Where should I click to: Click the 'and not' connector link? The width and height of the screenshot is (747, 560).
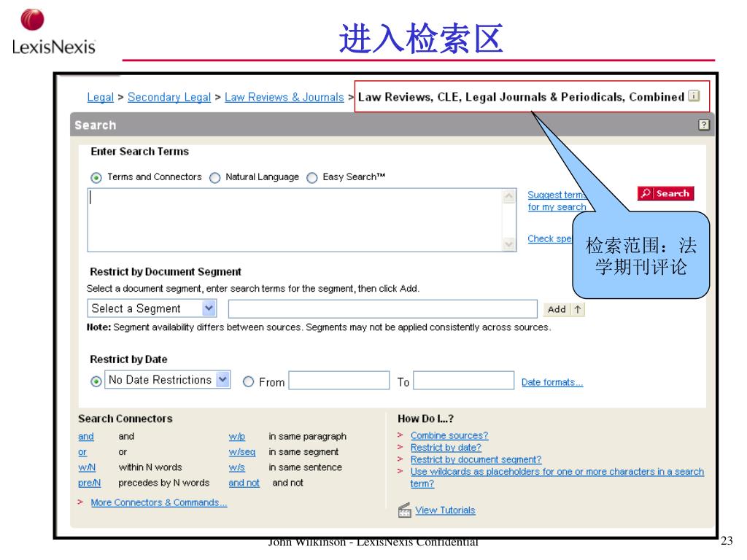pos(244,483)
